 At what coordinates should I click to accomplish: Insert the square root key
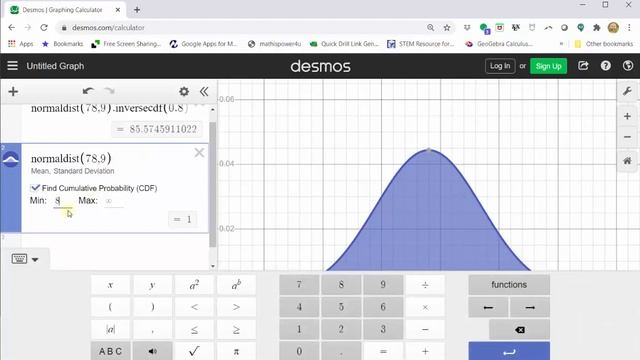pyautogui.click(x=194, y=351)
